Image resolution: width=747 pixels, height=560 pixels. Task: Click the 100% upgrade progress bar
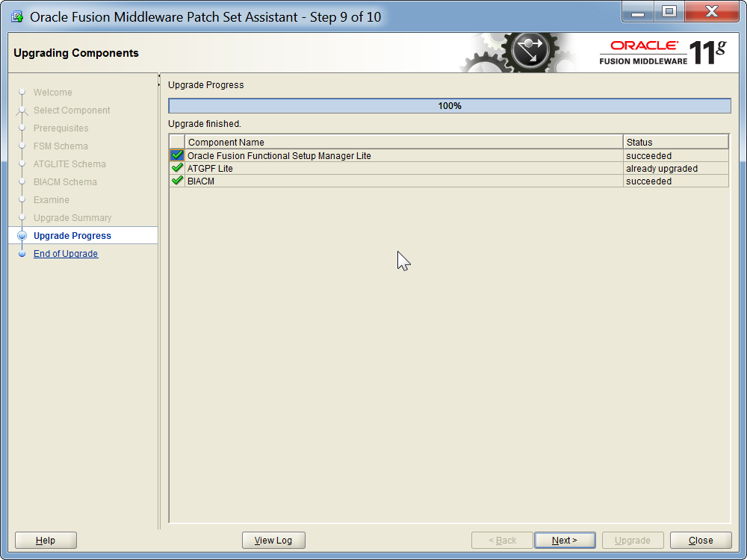point(450,106)
